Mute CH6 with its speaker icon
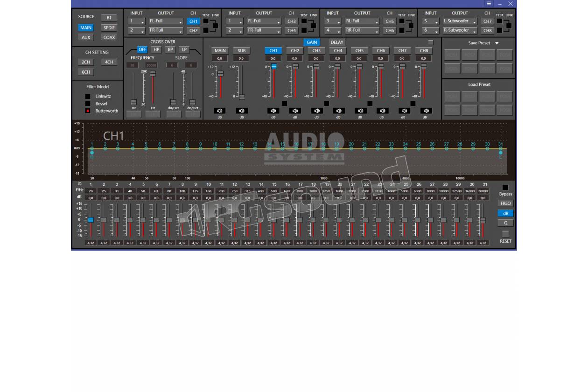588x392 pixels. 382,111
